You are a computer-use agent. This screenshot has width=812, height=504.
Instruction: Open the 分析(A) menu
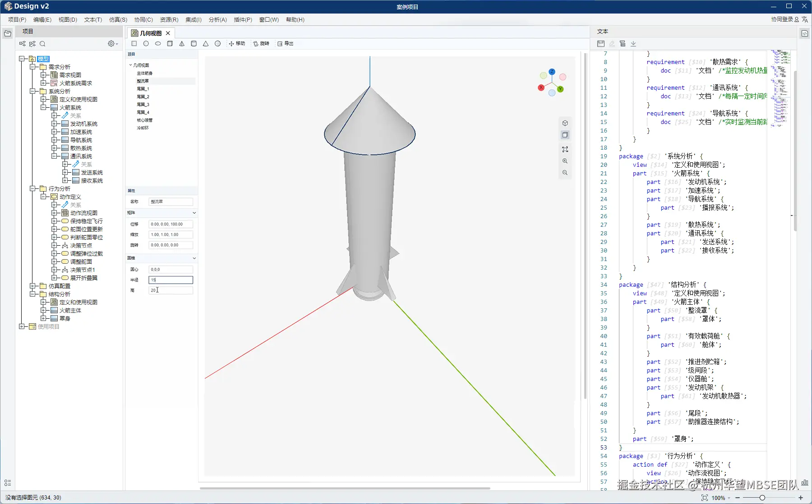(x=218, y=20)
